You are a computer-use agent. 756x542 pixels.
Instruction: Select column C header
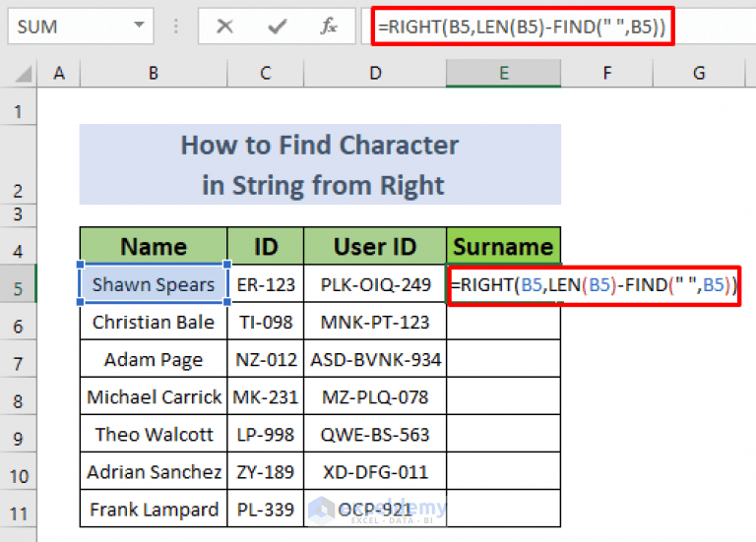(265, 73)
